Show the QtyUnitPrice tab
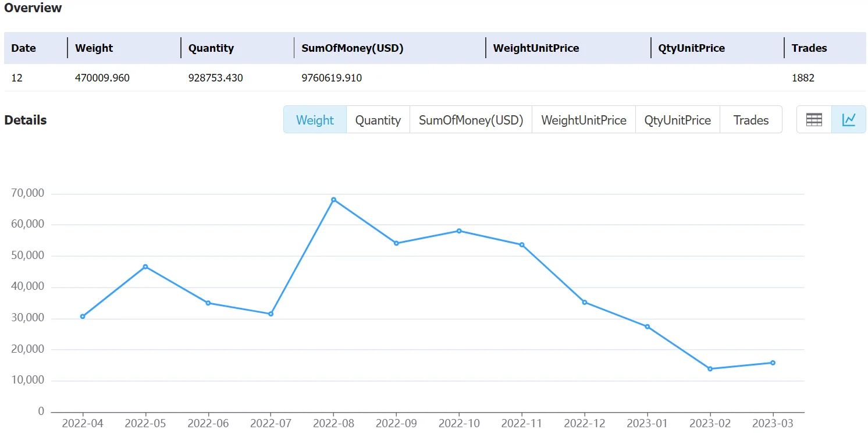This screenshot has width=868, height=433. 678,120
